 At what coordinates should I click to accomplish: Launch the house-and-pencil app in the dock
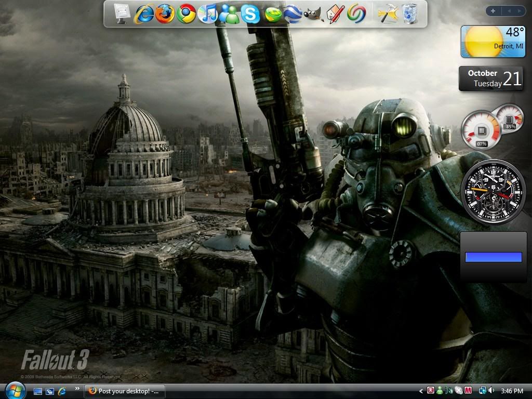pyautogui.click(x=335, y=14)
